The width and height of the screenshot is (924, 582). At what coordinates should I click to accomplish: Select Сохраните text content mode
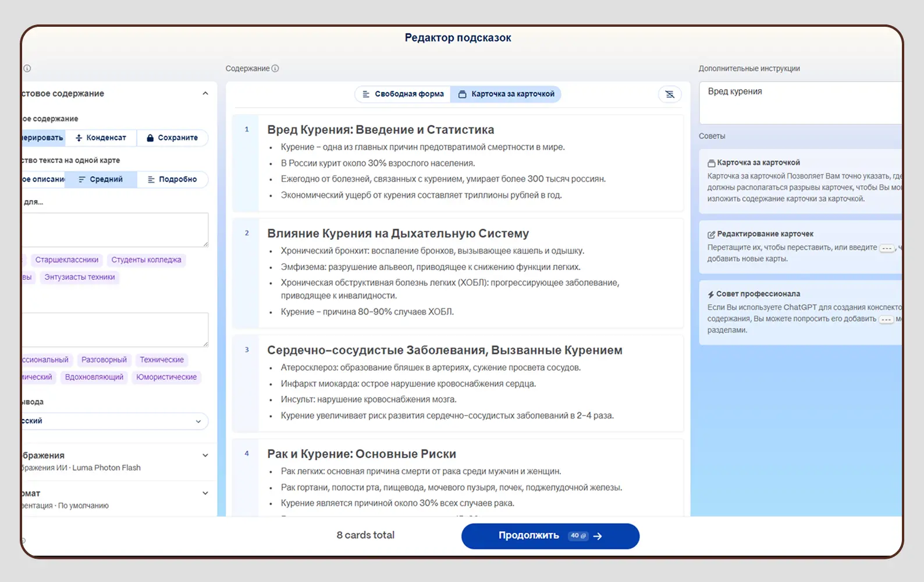[172, 138]
